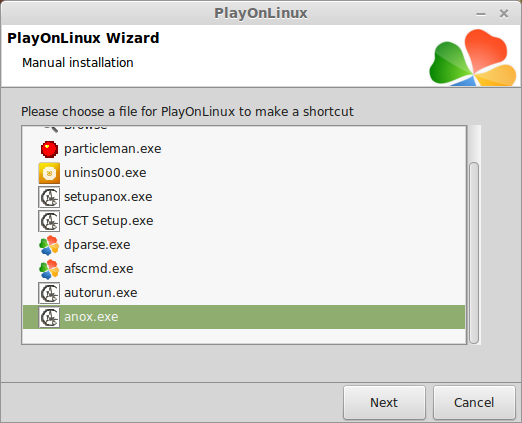This screenshot has height=423, width=522.
Task: Click the file list vertical scrollbar thumb
Action: [x=474, y=253]
